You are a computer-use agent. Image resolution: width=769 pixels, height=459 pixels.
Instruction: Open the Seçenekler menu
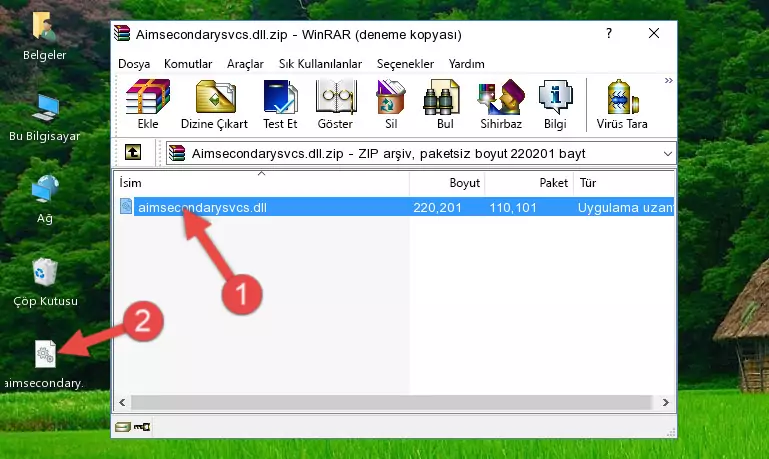(x=405, y=64)
